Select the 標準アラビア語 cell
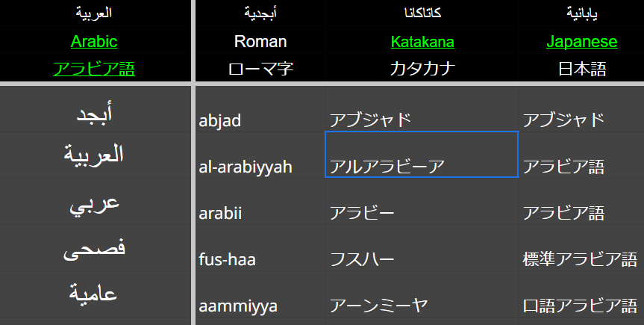This screenshot has height=325, width=644. pyautogui.click(x=581, y=259)
